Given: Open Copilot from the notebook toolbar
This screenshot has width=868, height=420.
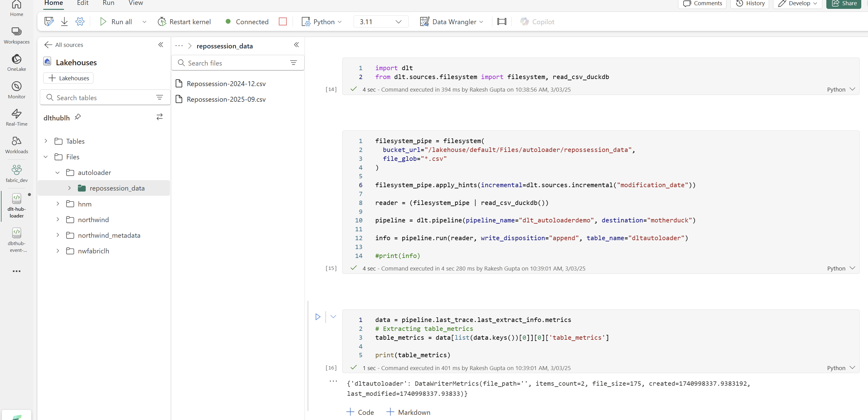Looking at the screenshot, I should pyautogui.click(x=537, y=21).
